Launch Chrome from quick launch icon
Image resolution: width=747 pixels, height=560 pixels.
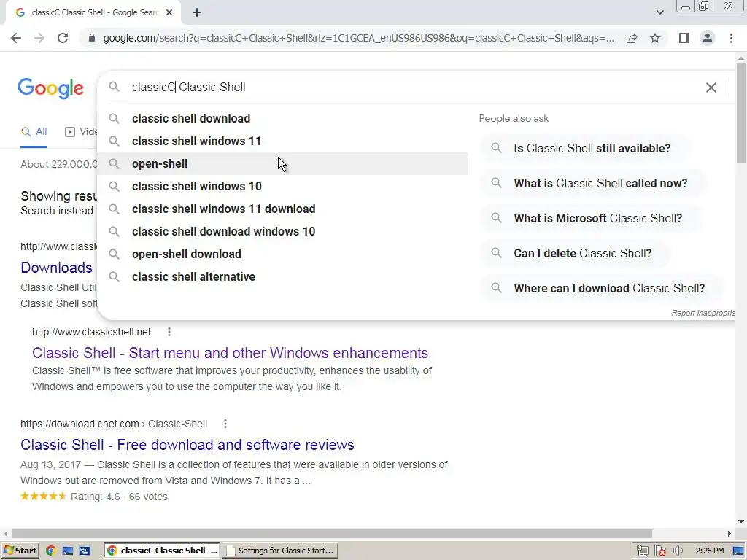click(x=50, y=551)
